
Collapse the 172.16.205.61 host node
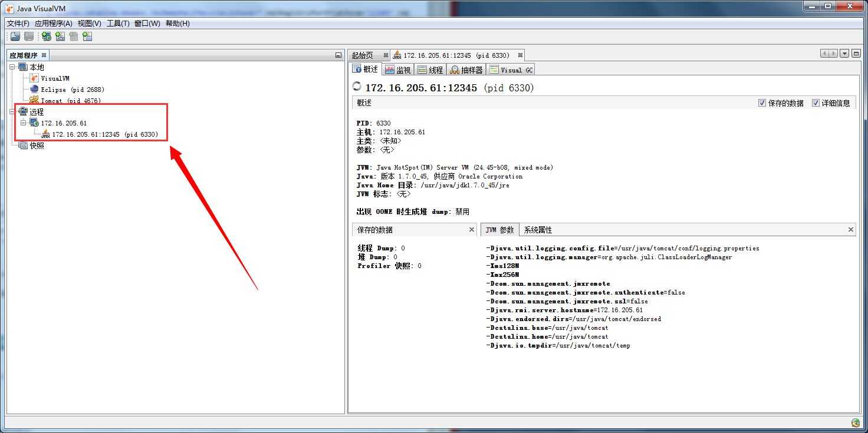[x=24, y=123]
